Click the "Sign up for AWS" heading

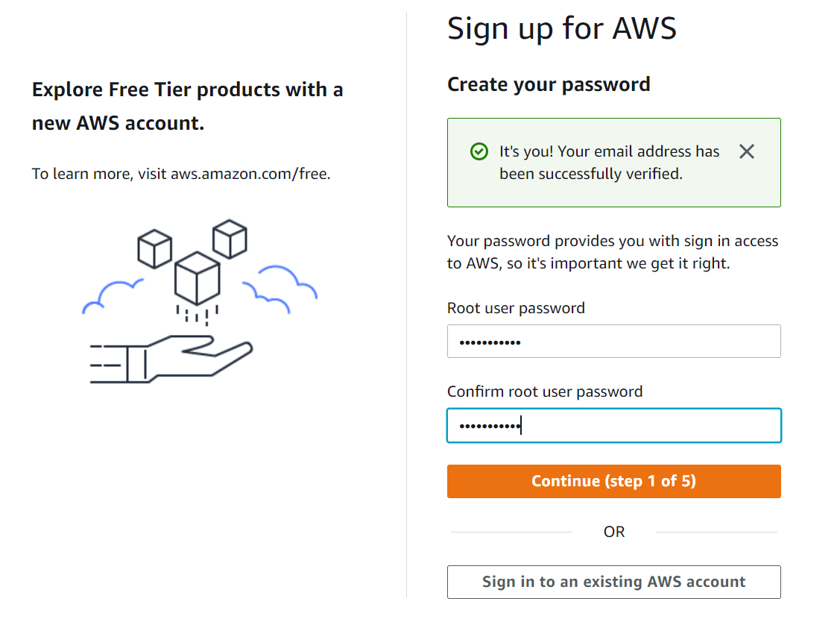(561, 29)
